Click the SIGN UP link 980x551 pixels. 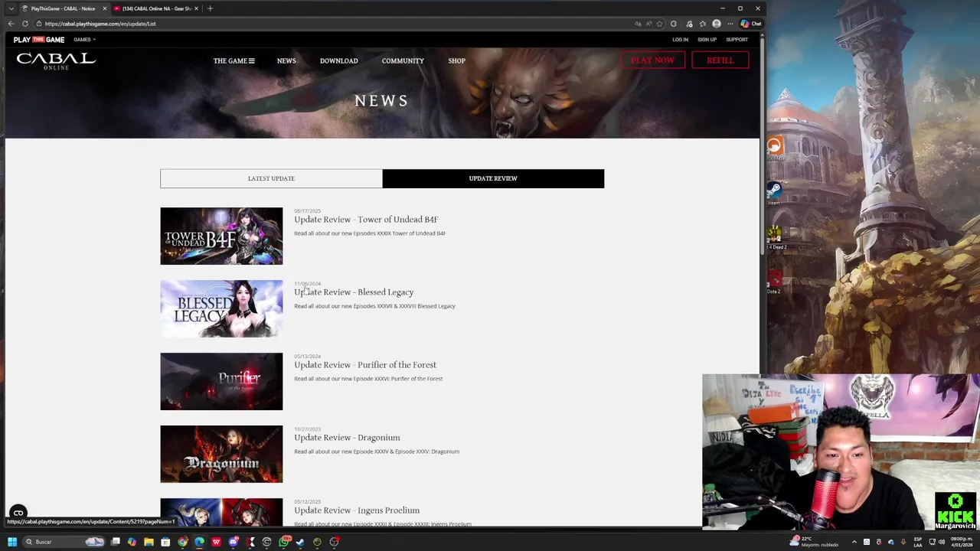click(707, 40)
